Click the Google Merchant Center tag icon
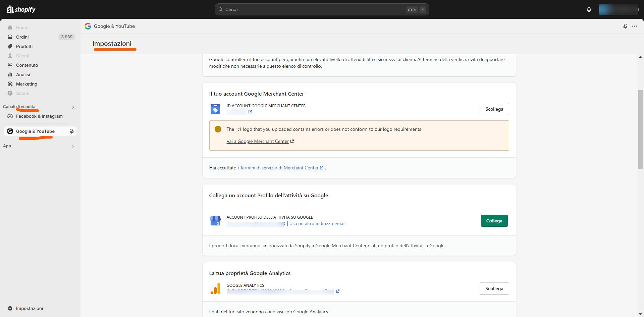 pyautogui.click(x=215, y=109)
